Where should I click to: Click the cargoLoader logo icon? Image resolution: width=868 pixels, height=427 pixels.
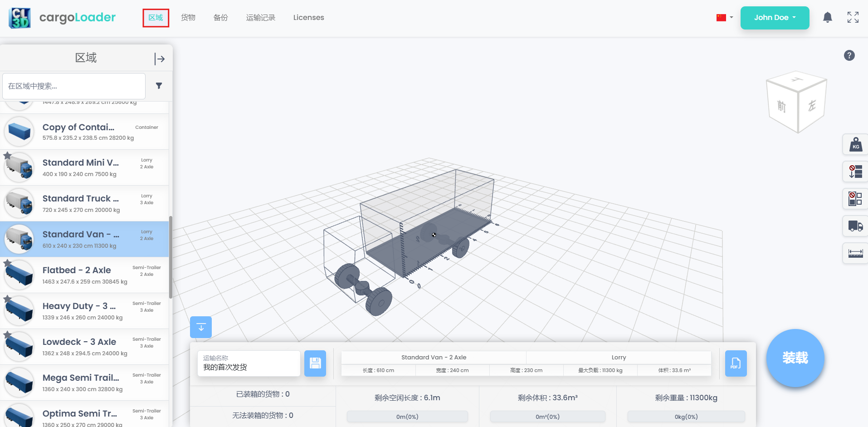click(20, 18)
